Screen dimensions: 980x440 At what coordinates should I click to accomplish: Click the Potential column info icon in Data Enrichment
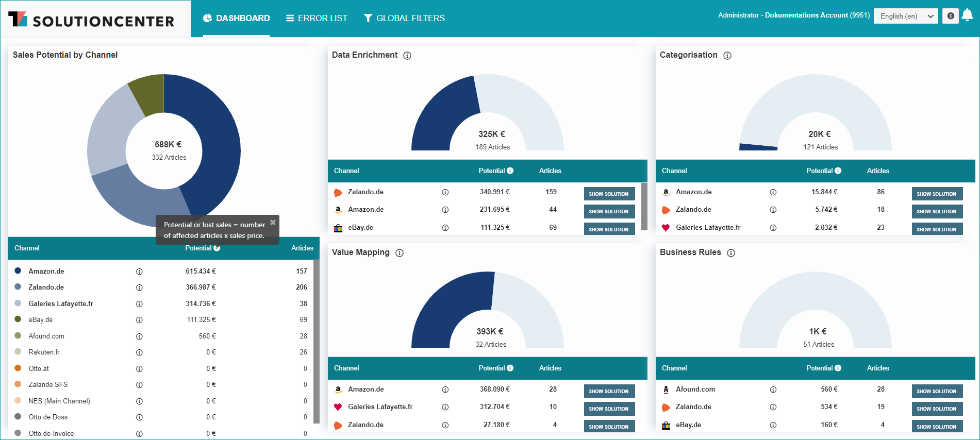click(510, 171)
